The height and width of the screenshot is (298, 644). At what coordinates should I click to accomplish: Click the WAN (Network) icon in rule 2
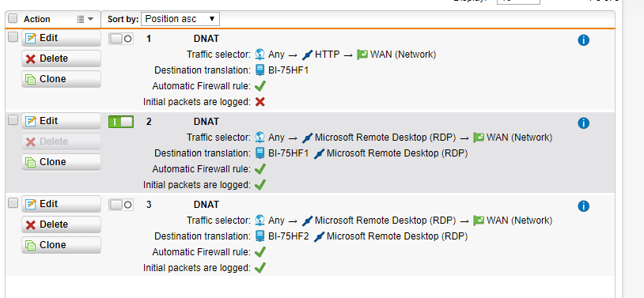(x=479, y=137)
